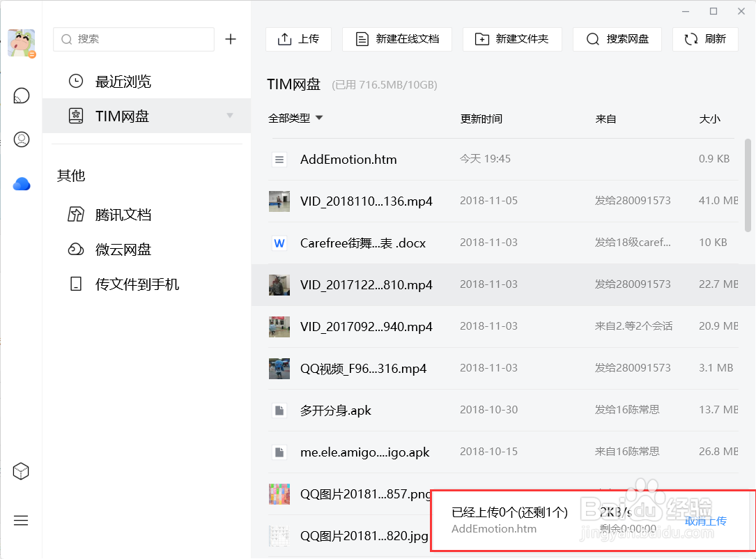The image size is (756, 559).
Task: Click the 0.9 KB size cell
Action: click(714, 159)
